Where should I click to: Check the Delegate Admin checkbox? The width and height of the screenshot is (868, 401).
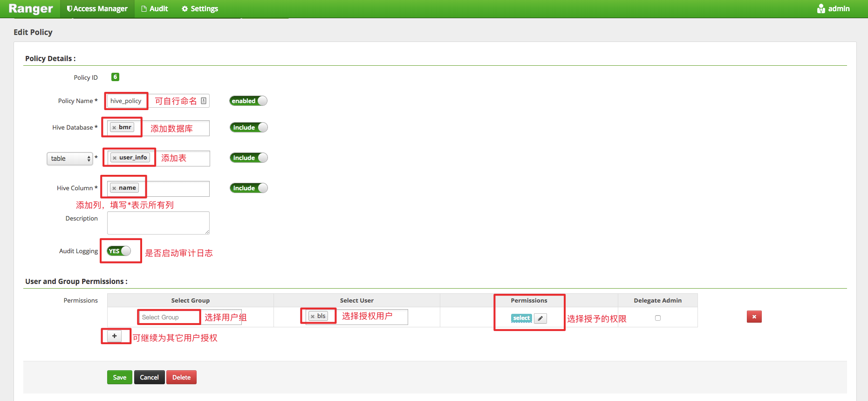coord(658,318)
